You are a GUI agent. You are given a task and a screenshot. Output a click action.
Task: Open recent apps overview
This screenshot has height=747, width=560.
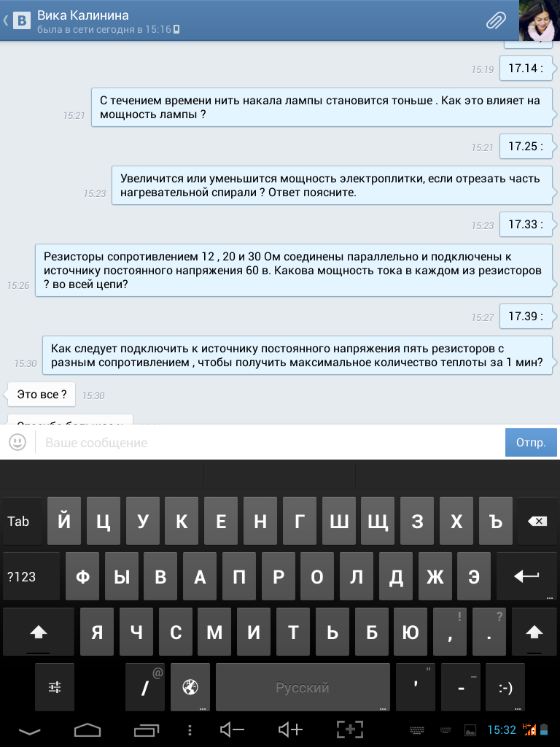click(146, 729)
